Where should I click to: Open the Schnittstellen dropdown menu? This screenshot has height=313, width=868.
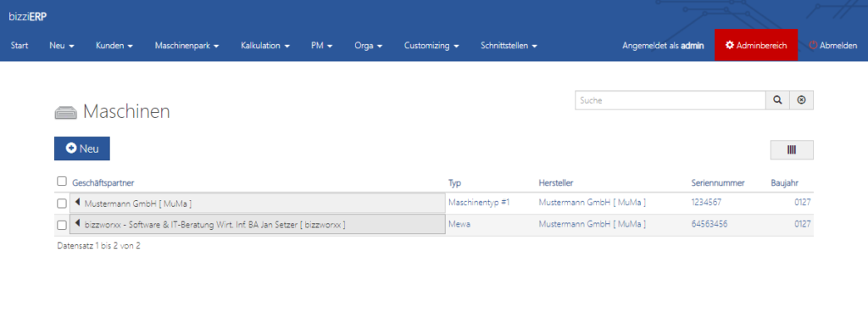tap(509, 46)
